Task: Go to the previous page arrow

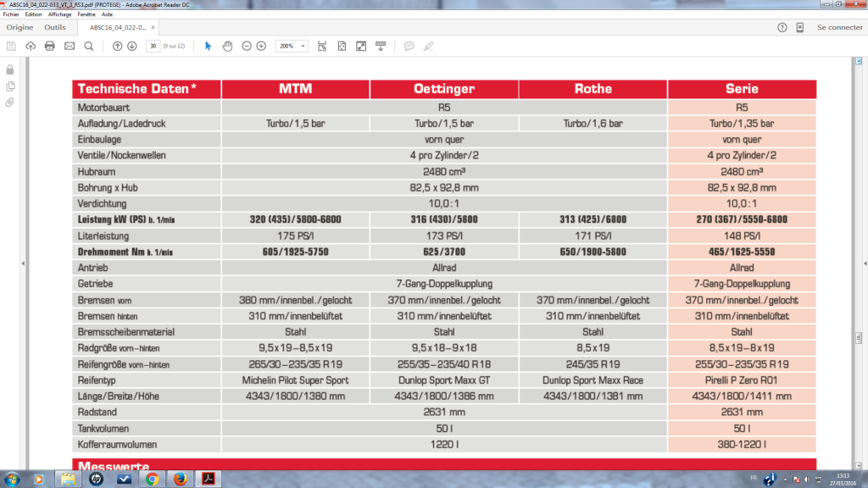Action: (117, 46)
